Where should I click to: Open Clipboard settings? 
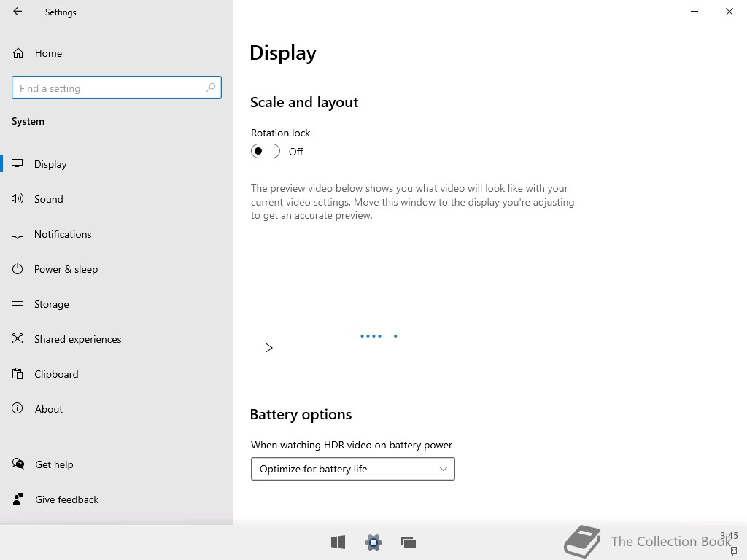[117, 374]
